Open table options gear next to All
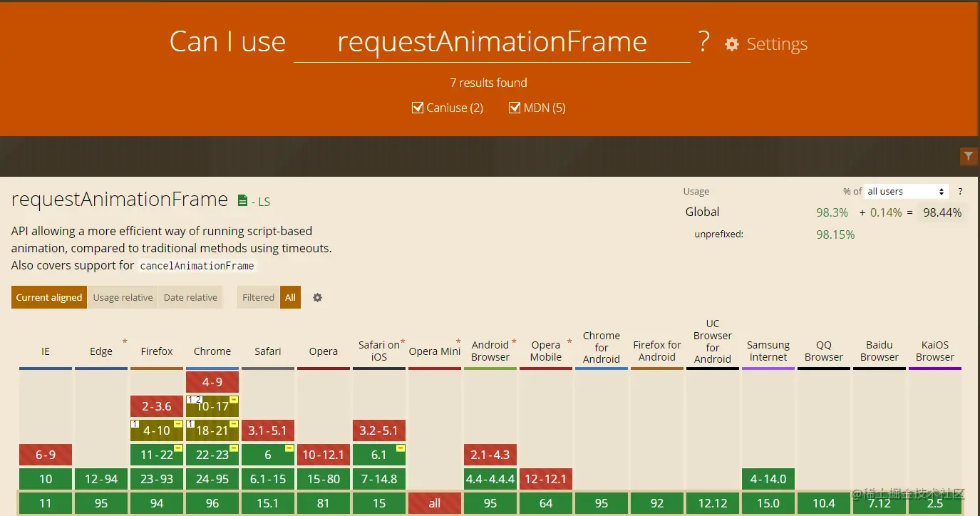This screenshot has width=980, height=516. (x=317, y=297)
